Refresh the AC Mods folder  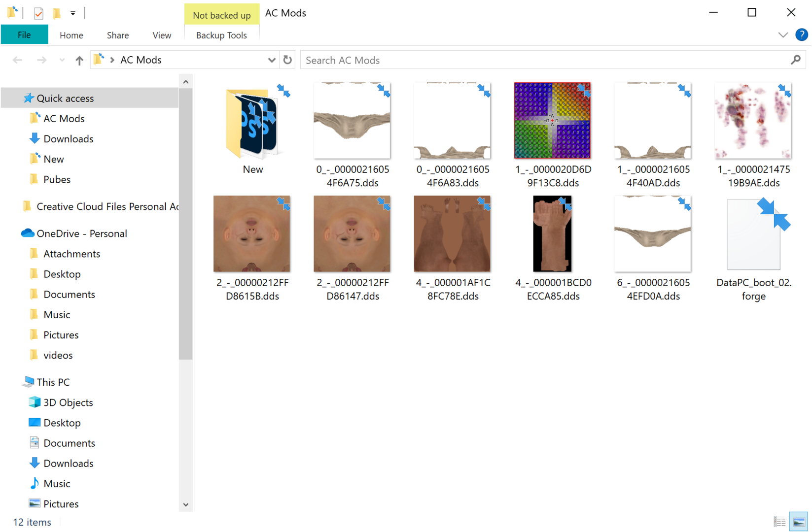[x=287, y=60]
